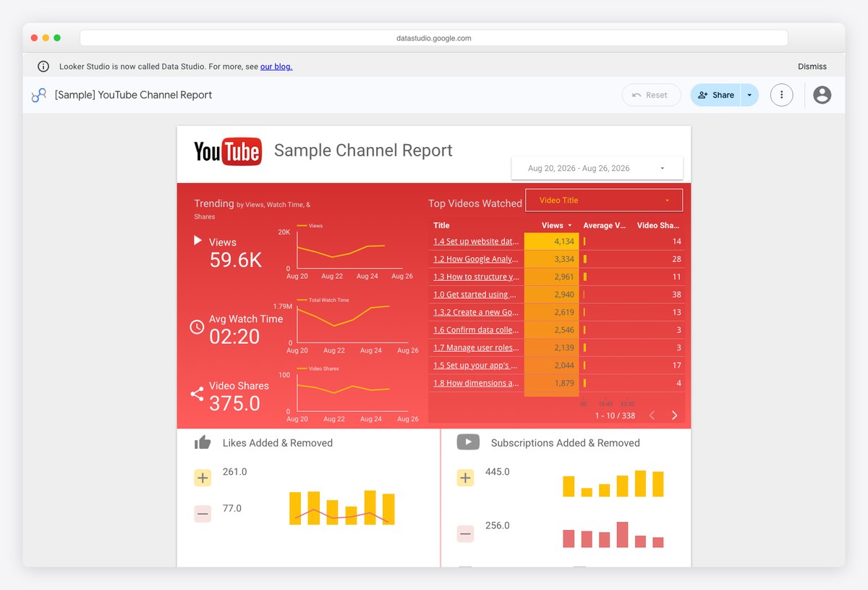Image resolution: width=868 pixels, height=590 pixels.
Task: Open the Video Title filter dropdown
Action: point(603,201)
